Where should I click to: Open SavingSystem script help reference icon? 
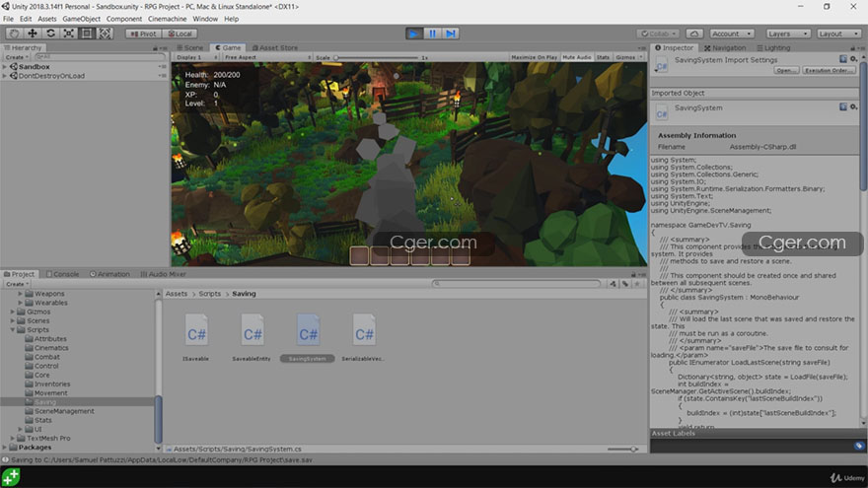pos(843,106)
